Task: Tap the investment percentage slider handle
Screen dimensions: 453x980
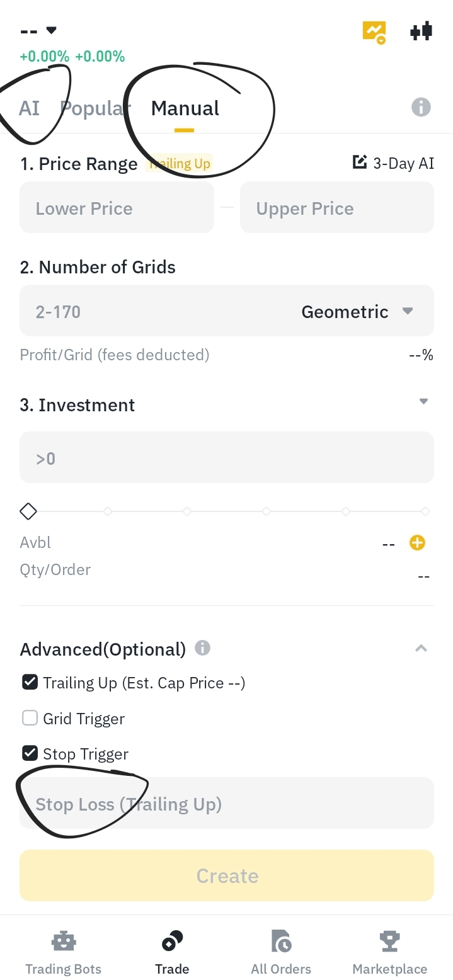Action: click(x=28, y=511)
